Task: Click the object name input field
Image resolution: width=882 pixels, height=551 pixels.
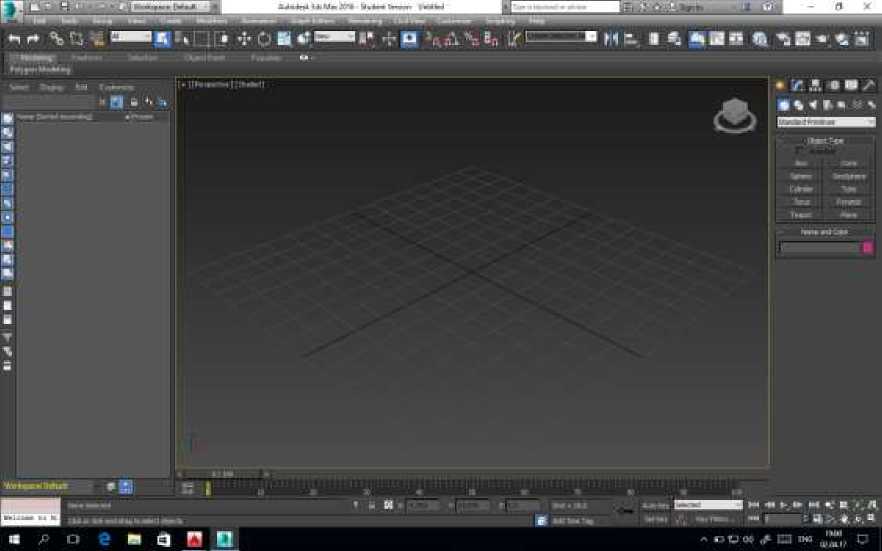Action: [x=820, y=247]
